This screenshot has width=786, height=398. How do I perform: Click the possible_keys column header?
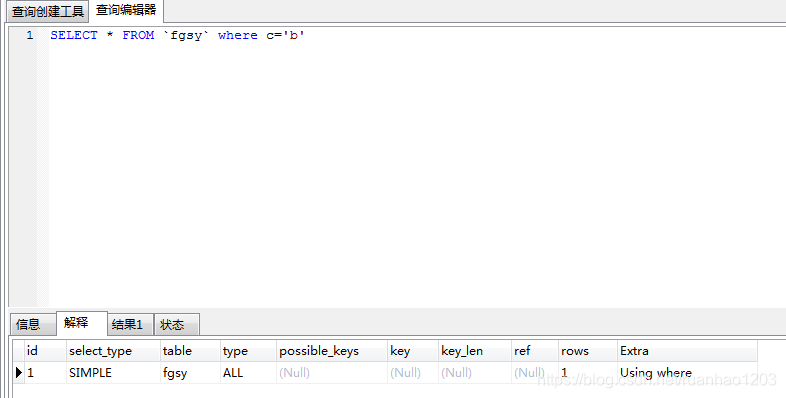[332, 351]
